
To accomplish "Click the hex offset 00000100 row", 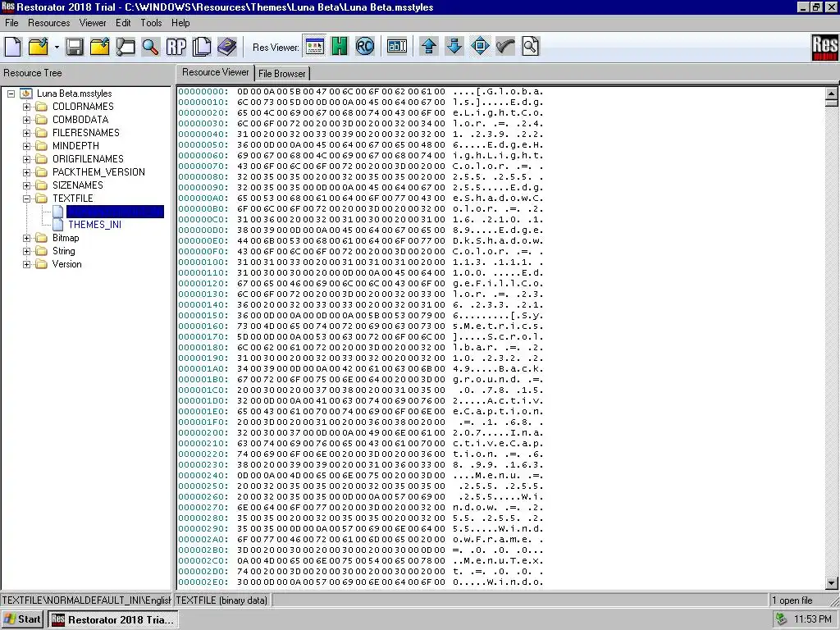I will tap(361, 262).
